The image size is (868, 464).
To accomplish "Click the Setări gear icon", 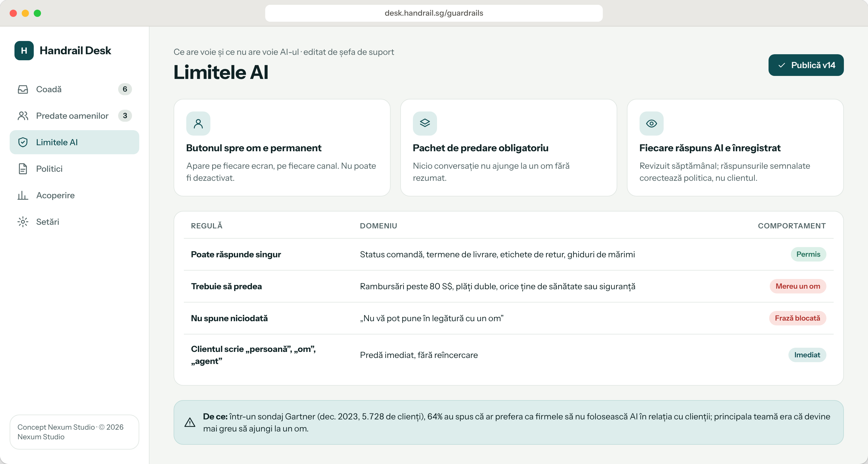I will 23,222.
